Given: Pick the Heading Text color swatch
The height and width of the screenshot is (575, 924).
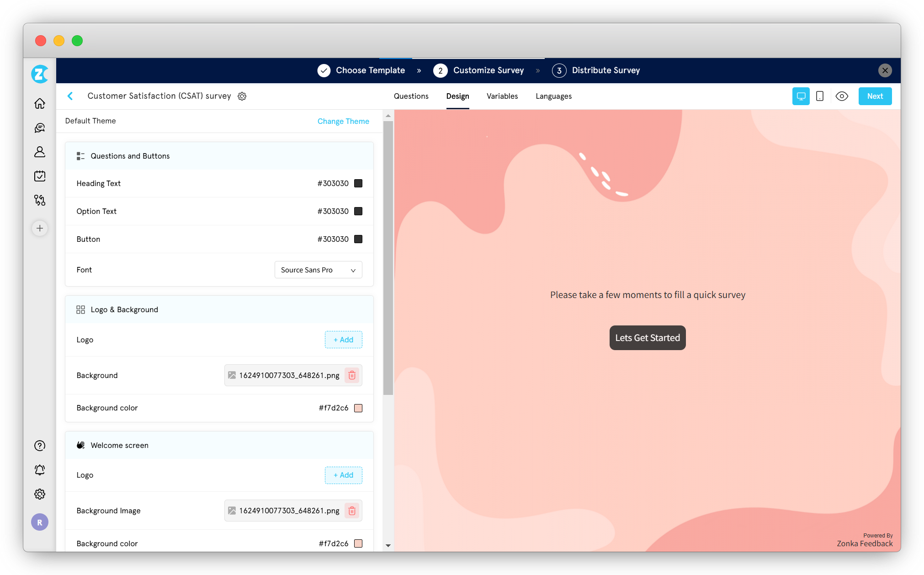Looking at the screenshot, I should 358,183.
